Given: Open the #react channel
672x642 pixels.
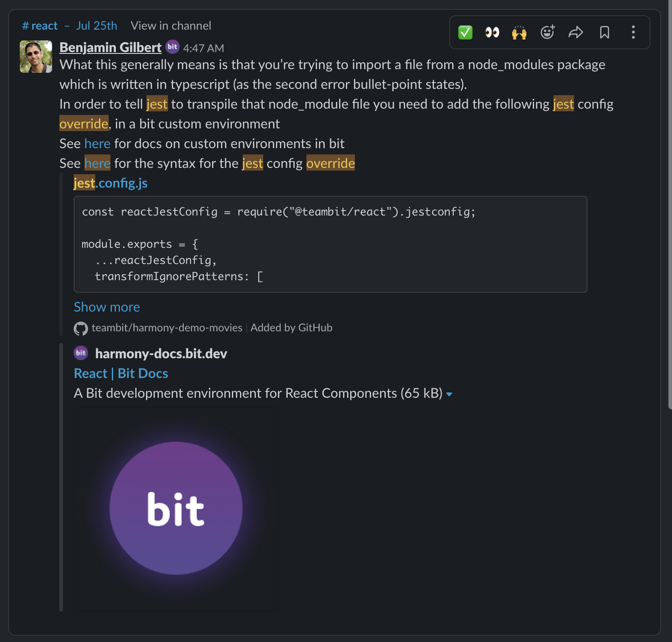Looking at the screenshot, I should click(40, 26).
